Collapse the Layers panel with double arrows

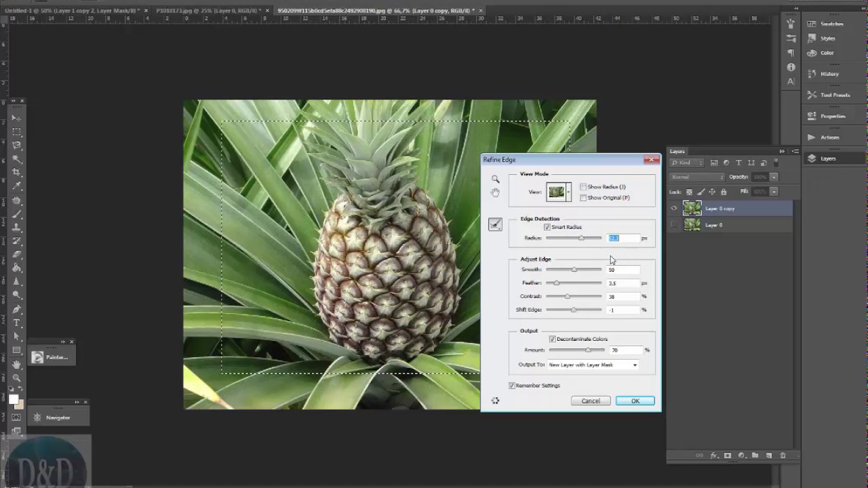(783, 151)
